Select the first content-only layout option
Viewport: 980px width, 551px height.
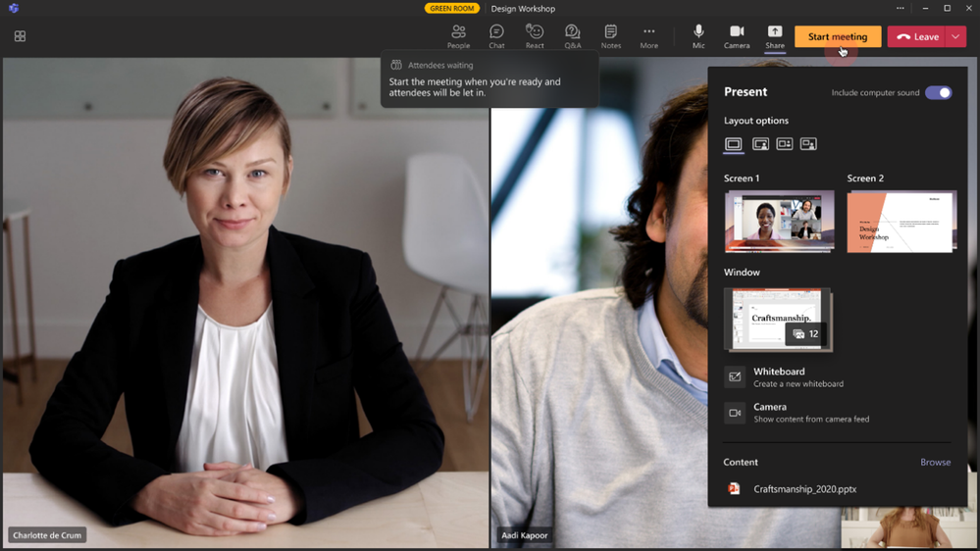[x=734, y=144]
